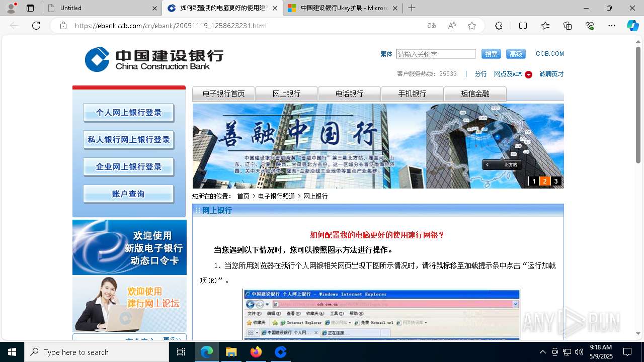644x362 pixels.
Task: Open the Edge profile icon
Action: pos(11,8)
